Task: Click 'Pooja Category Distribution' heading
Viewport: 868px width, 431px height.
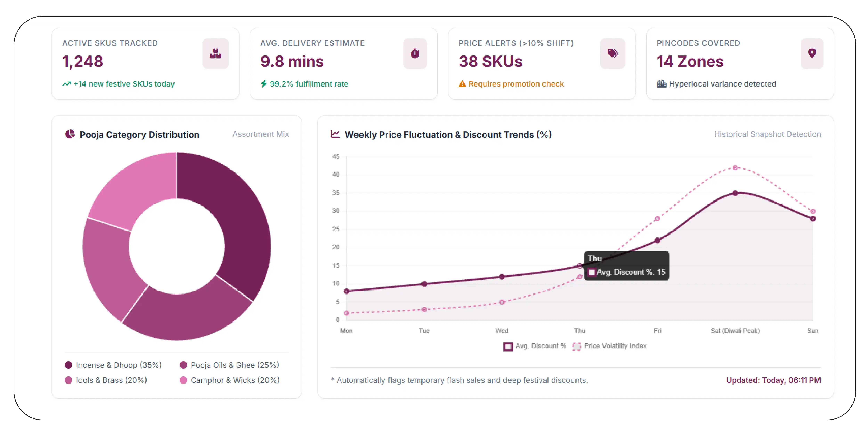Action: (139, 134)
